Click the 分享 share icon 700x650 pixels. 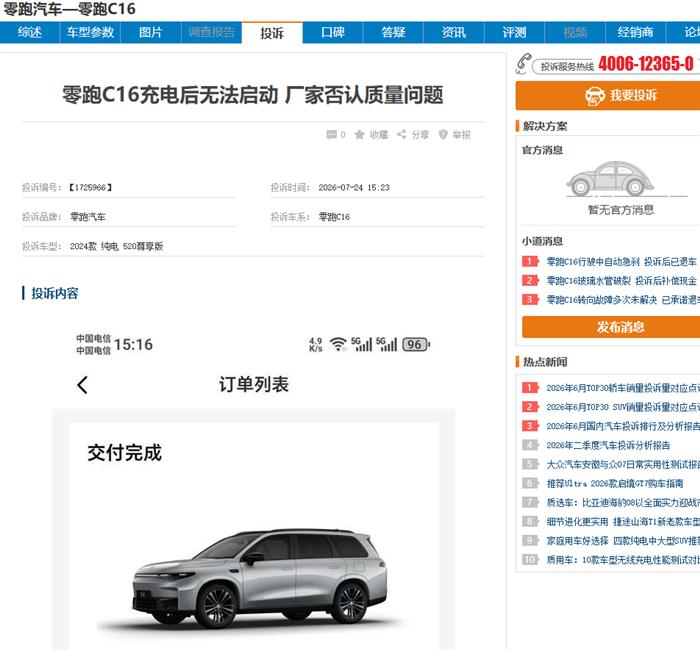[402, 134]
